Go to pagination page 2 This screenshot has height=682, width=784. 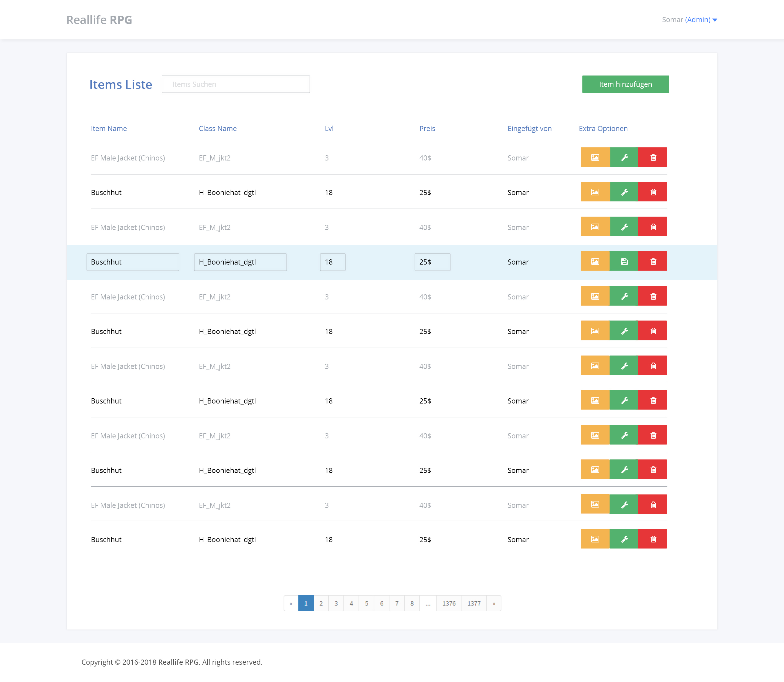tap(321, 603)
